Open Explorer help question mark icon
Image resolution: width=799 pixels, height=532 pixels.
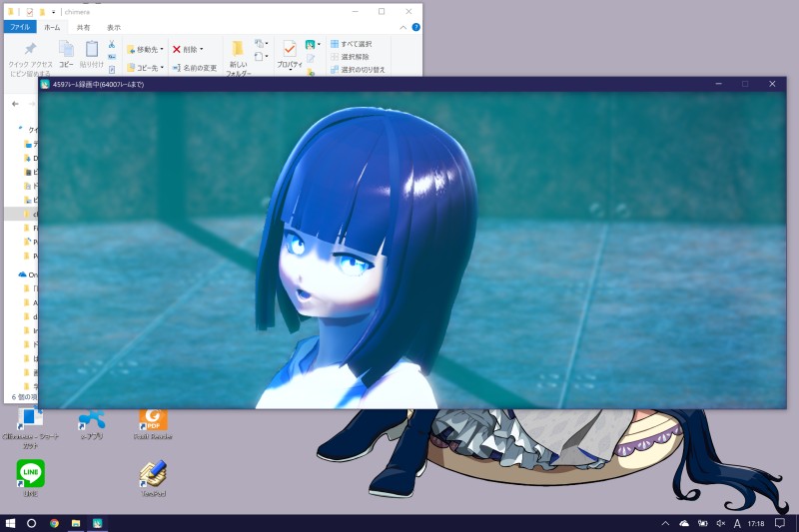coord(415,28)
